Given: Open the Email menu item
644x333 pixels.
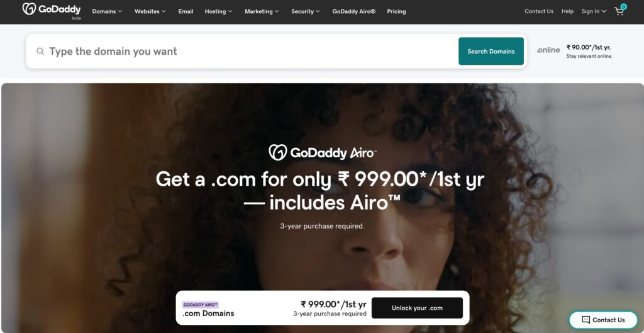Looking at the screenshot, I should 186,11.
